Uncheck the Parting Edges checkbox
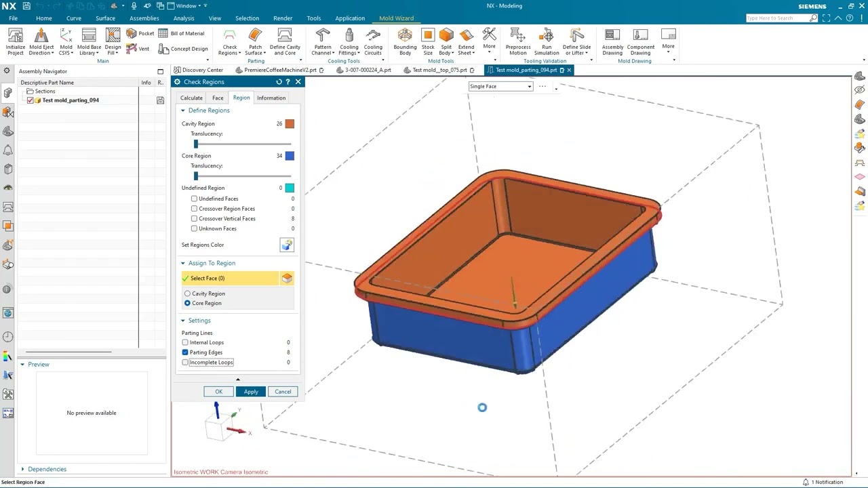The width and height of the screenshot is (868, 488). pos(185,352)
